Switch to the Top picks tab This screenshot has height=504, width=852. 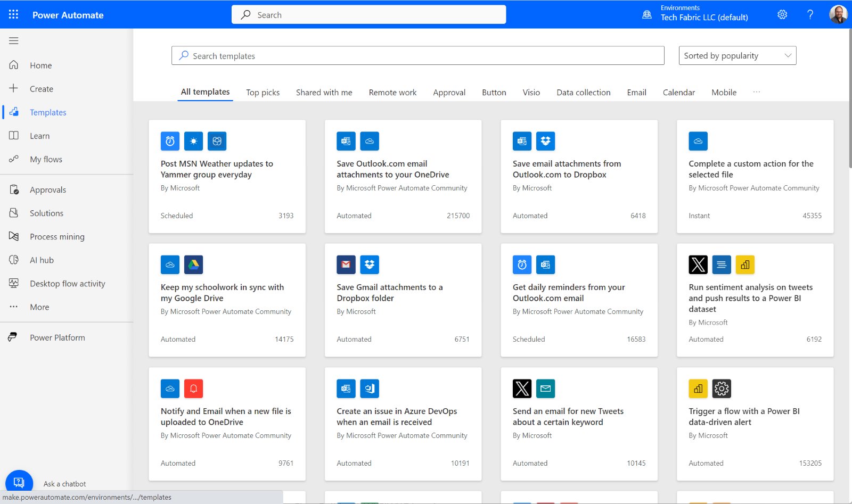(x=263, y=93)
